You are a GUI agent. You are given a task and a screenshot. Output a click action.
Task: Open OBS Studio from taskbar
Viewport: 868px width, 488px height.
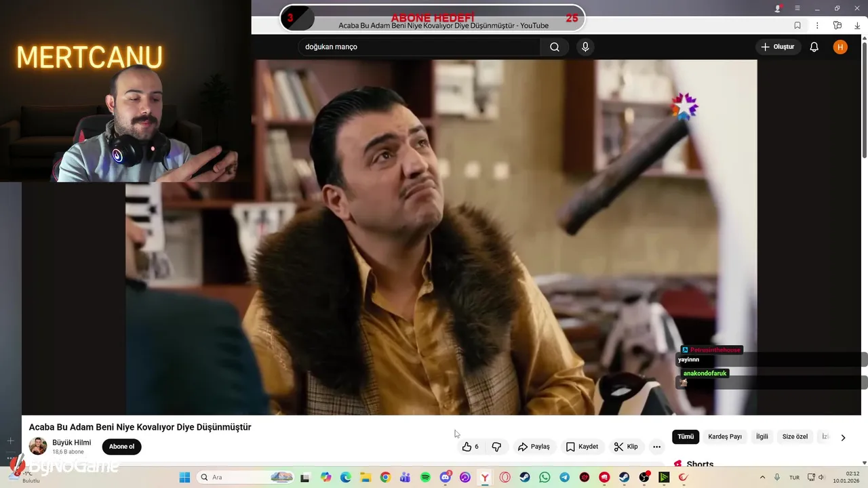pyautogui.click(x=644, y=477)
